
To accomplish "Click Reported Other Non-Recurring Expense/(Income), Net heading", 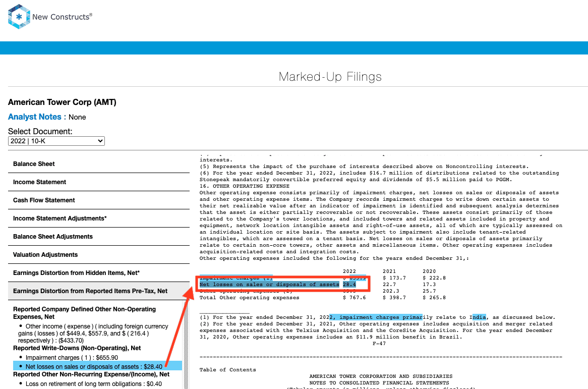I will [91, 374].
